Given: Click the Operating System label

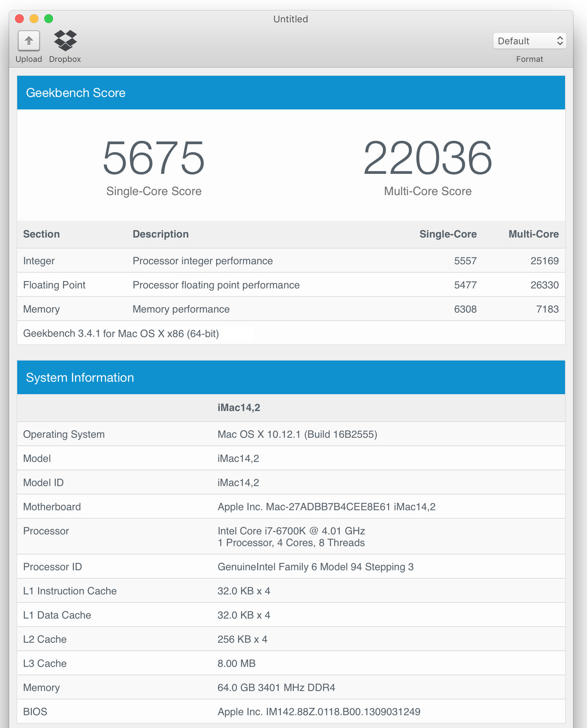Looking at the screenshot, I should click(x=64, y=434).
